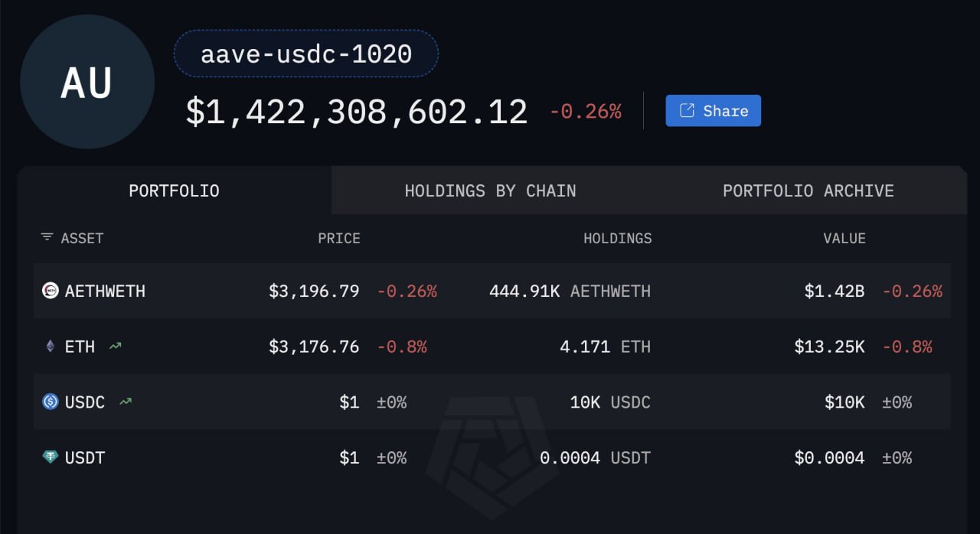
Task: Select the AETHWETH asset name
Action: [105, 291]
